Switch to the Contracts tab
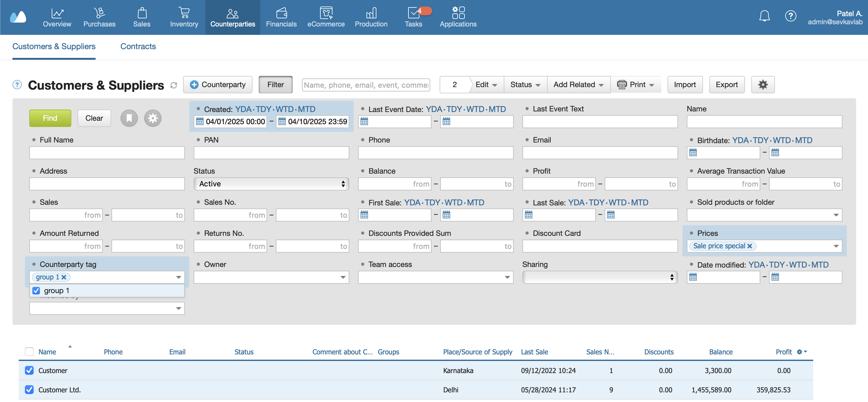This screenshot has height=402, width=868. 138,46
